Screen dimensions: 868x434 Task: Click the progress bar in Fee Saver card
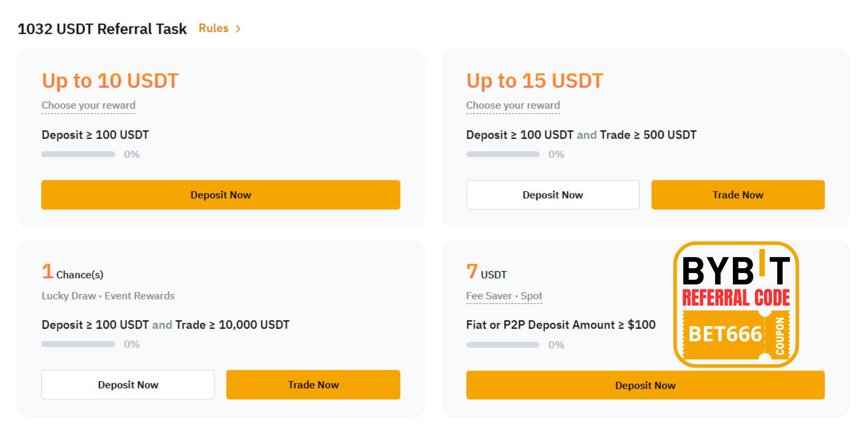click(503, 345)
